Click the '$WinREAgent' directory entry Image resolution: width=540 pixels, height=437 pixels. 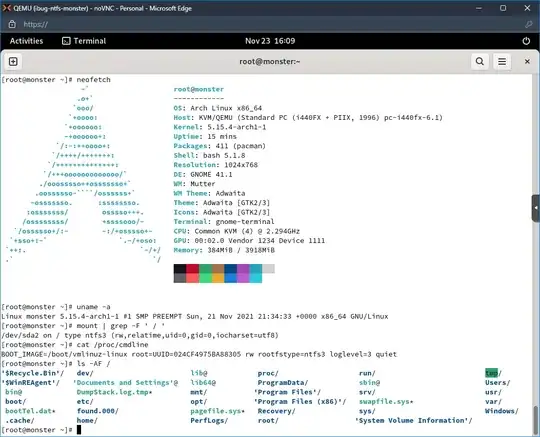pyautogui.click(x=31, y=383)
